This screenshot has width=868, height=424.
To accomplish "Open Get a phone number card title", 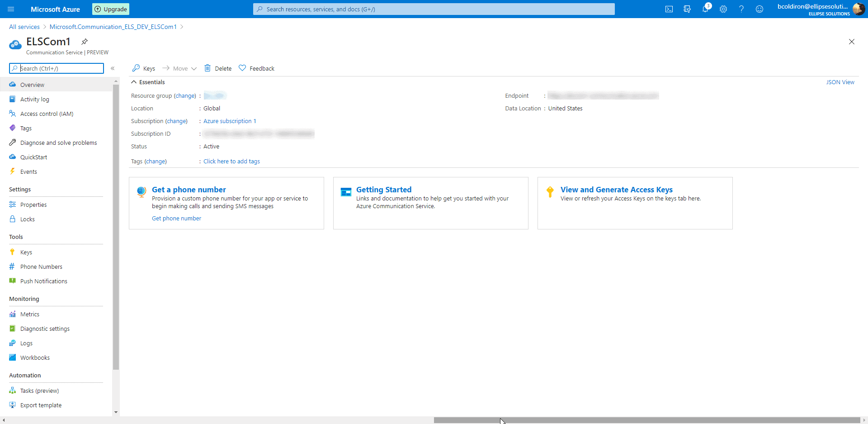I will [189, 190].
